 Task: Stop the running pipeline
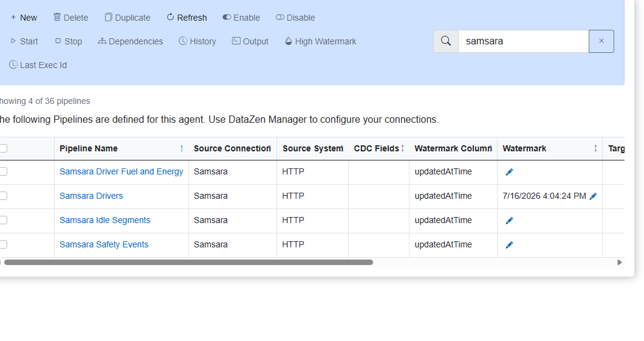69,41
